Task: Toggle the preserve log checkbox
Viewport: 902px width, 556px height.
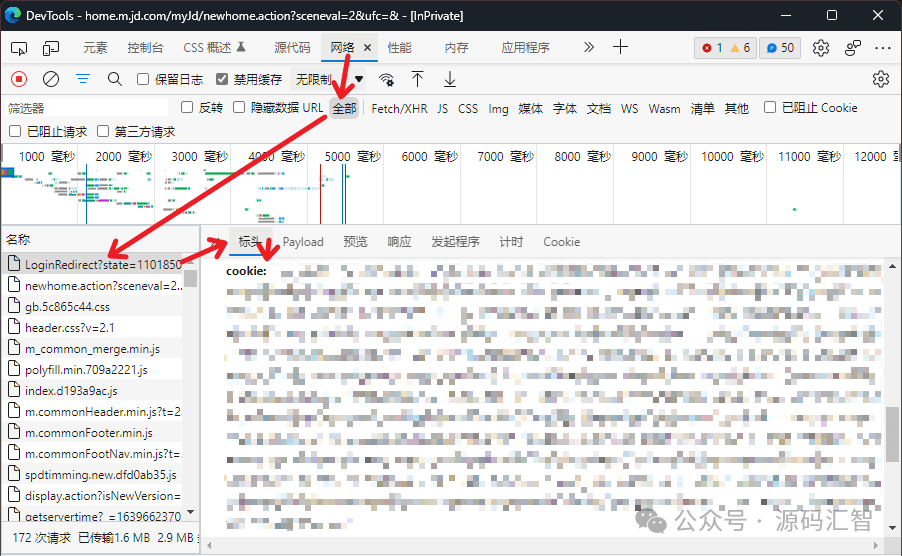Action: (143, 79)
